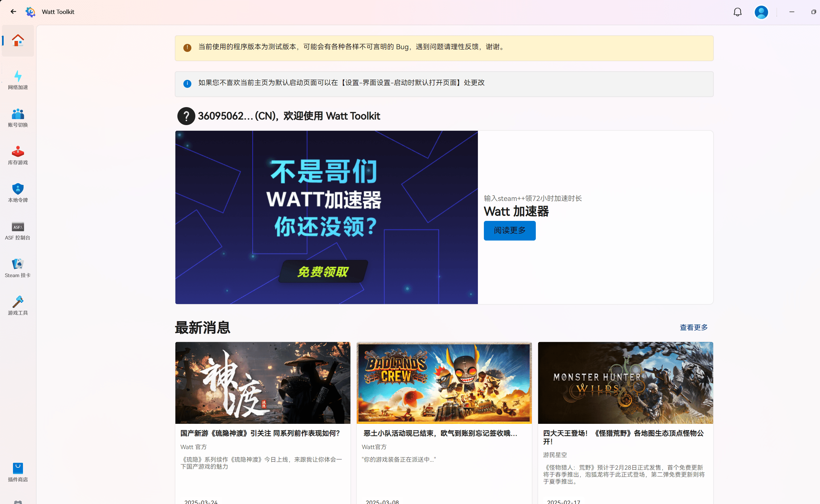Open the Badlands Crew news card image
The image size is (820, 504).
tap(444, 383)
